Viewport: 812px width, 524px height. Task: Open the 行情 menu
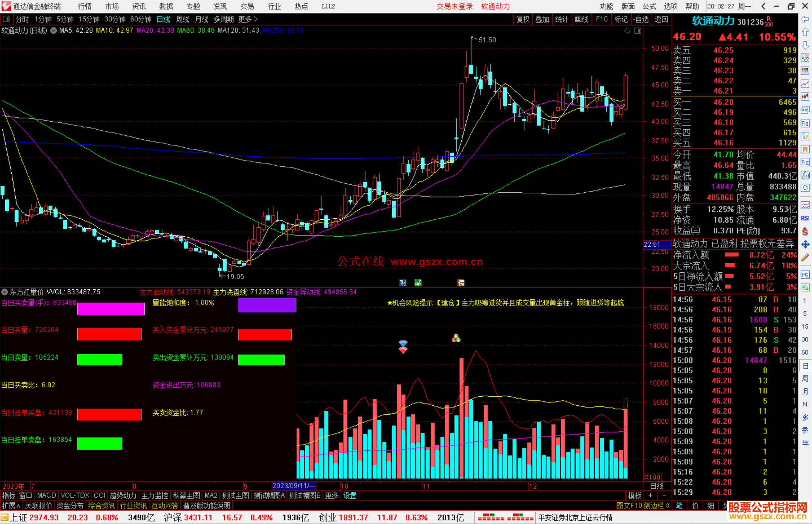coord(85,6)
